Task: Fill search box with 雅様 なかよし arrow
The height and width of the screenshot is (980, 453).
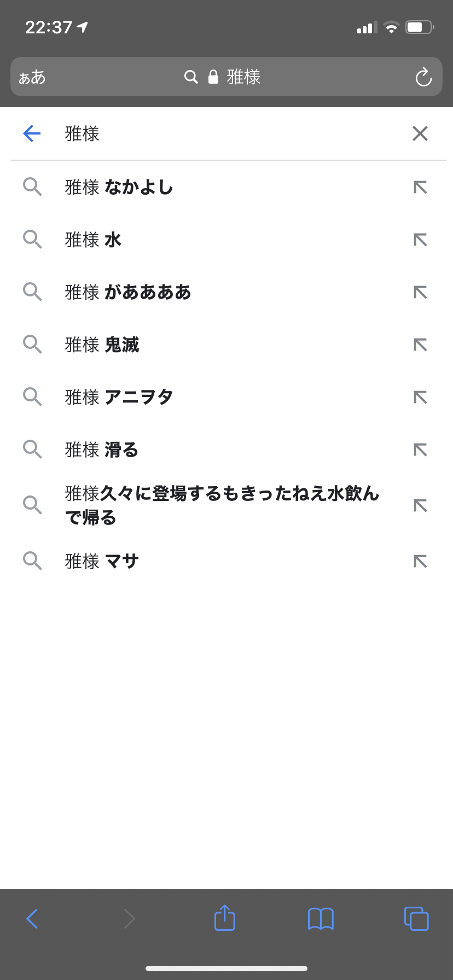Action: point(420,188)
